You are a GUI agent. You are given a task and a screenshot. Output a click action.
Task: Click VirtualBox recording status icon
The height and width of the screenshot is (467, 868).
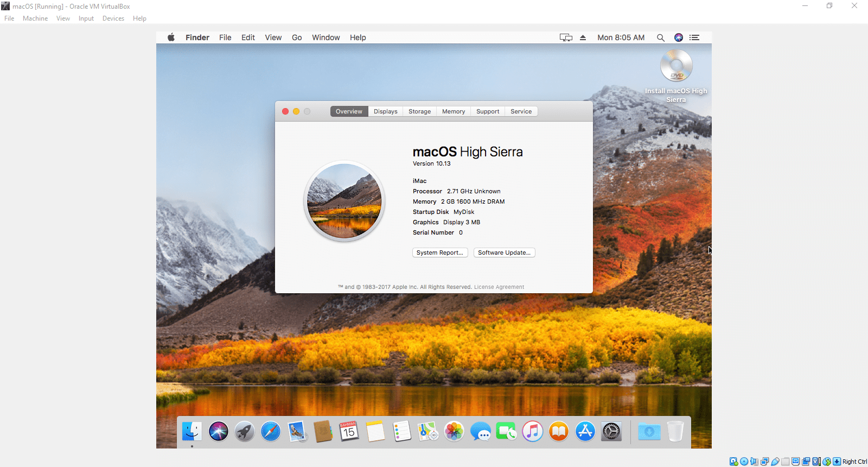tap(806, 462)
